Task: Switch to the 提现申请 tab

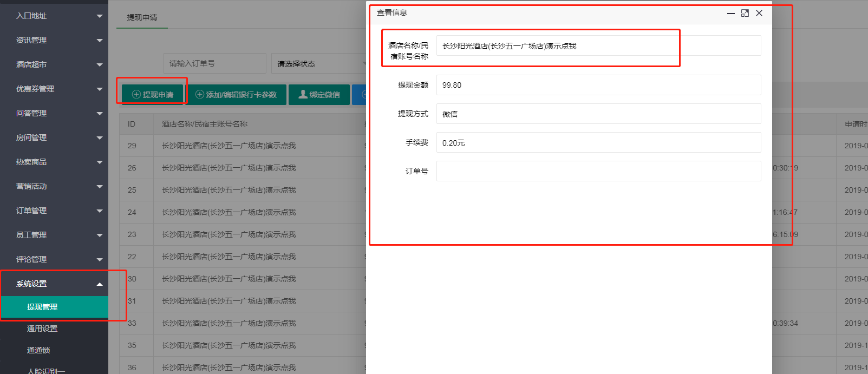Action: [142, 17]
